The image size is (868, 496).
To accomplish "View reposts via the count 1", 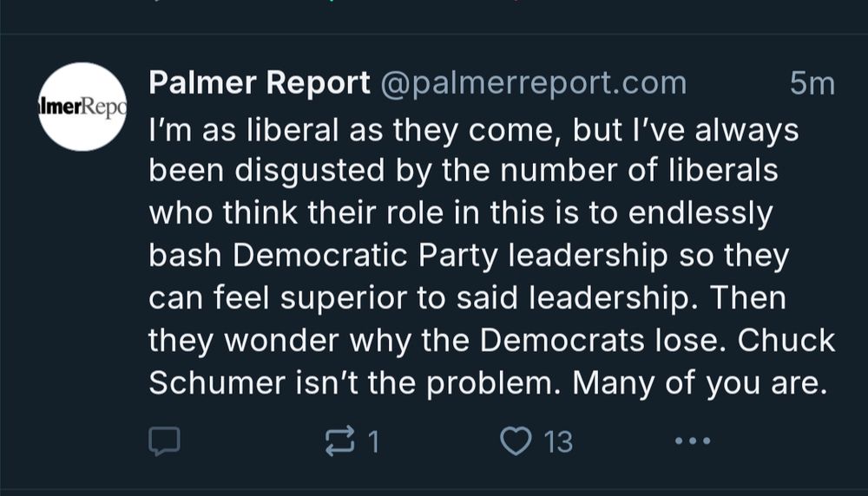I will [x=373, y=442].
